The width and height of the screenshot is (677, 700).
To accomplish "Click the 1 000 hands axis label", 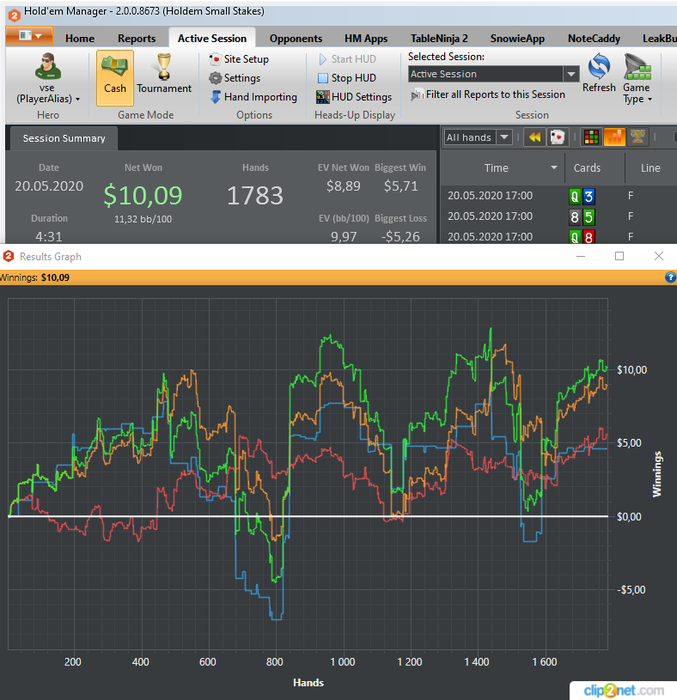I will (x=343, y=662).
